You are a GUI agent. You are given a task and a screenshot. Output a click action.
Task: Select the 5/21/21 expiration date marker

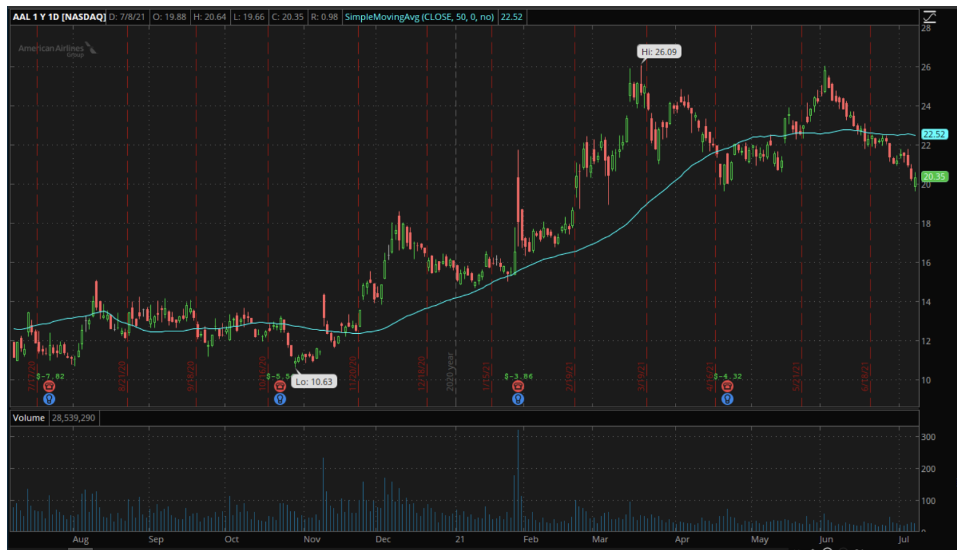797,376
